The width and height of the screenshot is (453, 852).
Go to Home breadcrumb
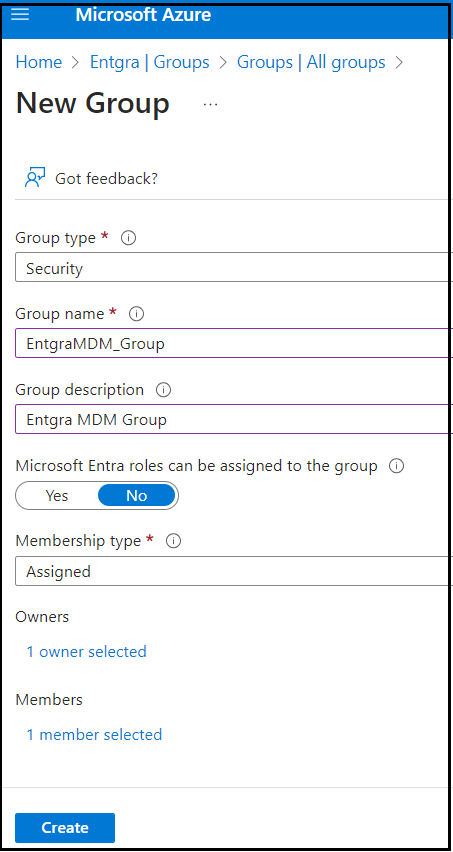point(39,62)
